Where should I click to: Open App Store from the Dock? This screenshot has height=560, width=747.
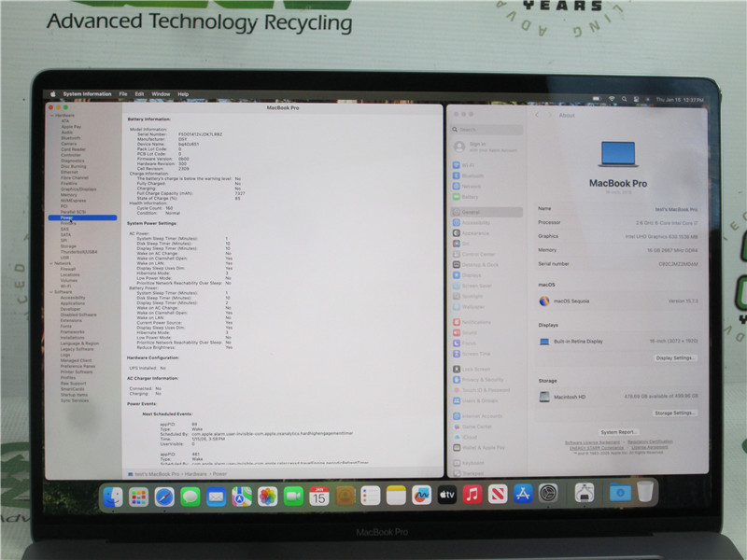(523, 494)
